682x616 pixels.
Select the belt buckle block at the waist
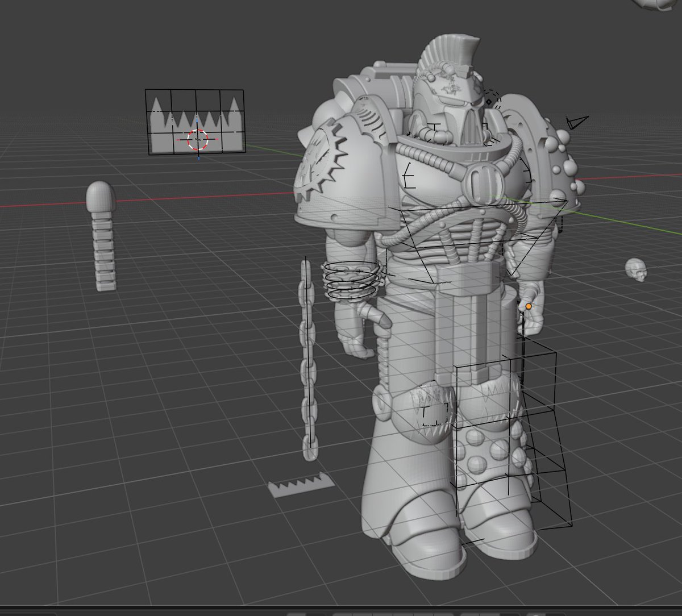(467, 278)
